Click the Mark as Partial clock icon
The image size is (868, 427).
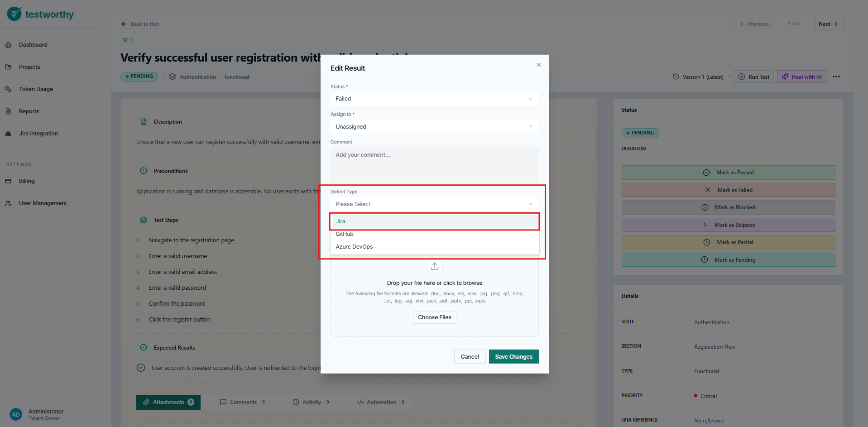(707, 242)
